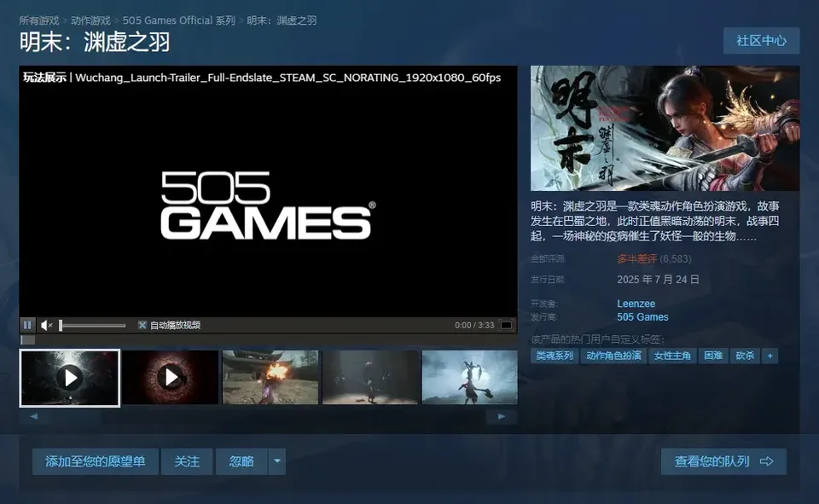The height and width of the screenshot is (504, 819).
Task: Adjust the video volume slider
Action: point(92,326)
